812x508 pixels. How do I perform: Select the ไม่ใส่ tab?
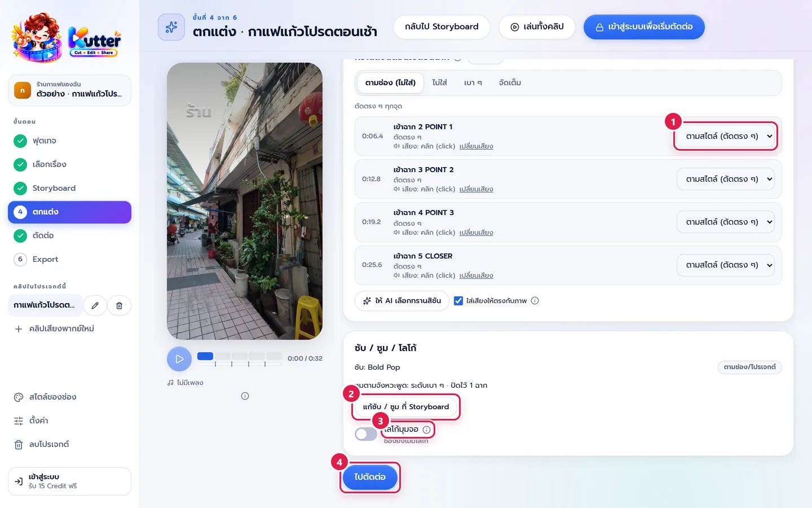pyautogui.click(x=439, y=82)
